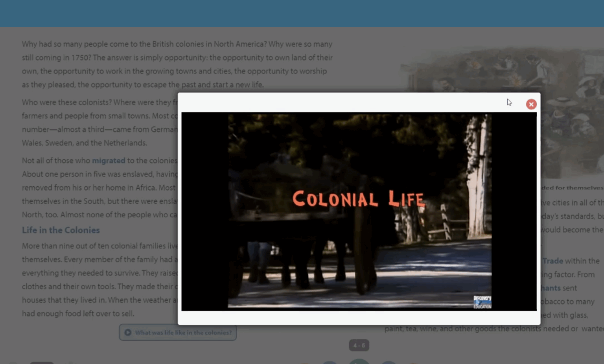
Task: Click the partially hidden merchants vocabulary link
Action: (x=551, y=288)
